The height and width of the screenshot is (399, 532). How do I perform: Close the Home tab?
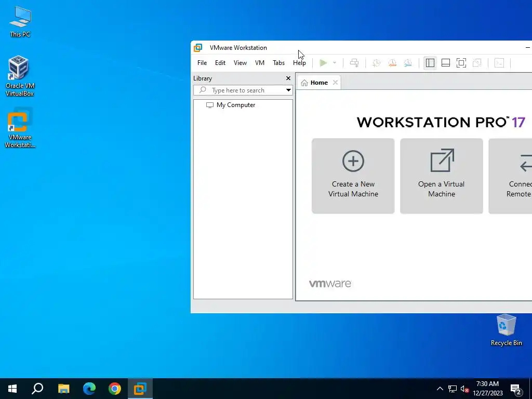(335, 83)
